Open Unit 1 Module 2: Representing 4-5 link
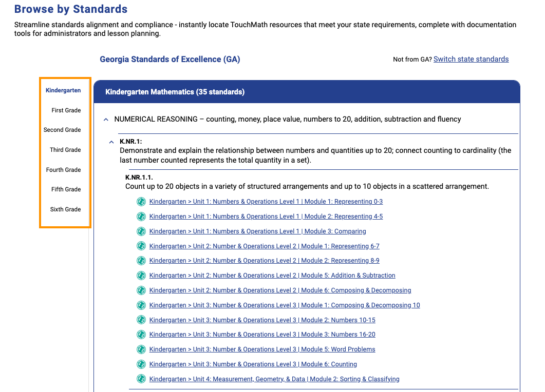The image size is (545, 392). coord(266,217)
